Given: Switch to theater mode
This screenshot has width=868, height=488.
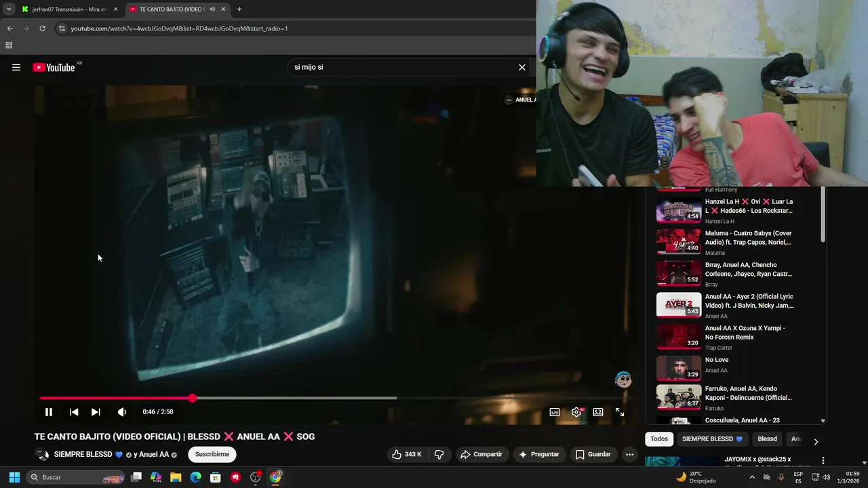Looking at the screenshot, I should (x=598, y=412).
